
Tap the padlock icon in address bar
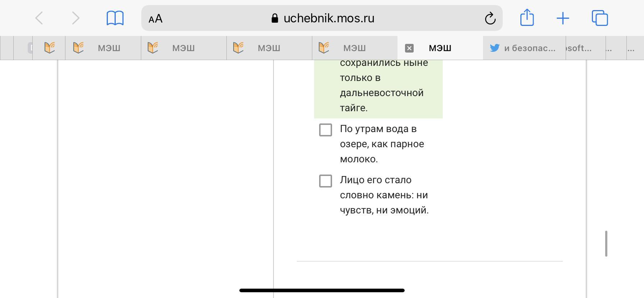point(275,18)
